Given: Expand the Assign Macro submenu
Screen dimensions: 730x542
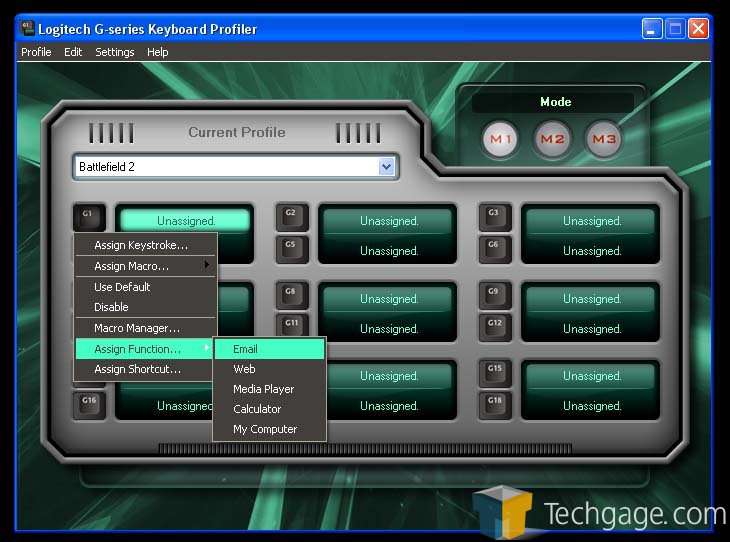Looking at the screenshot, I should point(146,266).
